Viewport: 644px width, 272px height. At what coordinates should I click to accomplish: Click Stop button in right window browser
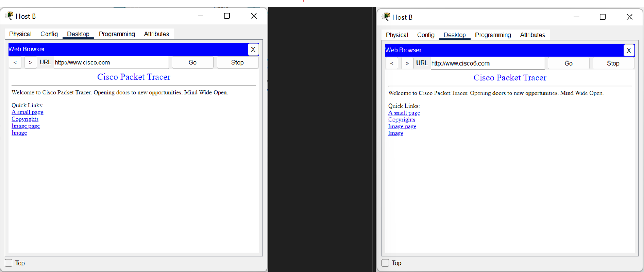click(613, 64)
